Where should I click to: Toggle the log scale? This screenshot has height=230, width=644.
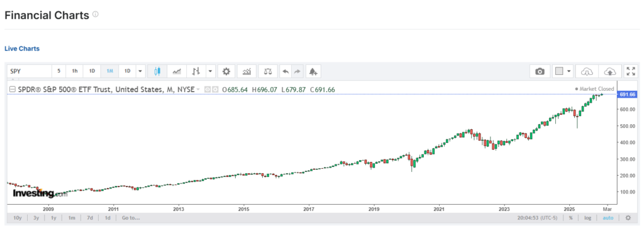point(588,217)
